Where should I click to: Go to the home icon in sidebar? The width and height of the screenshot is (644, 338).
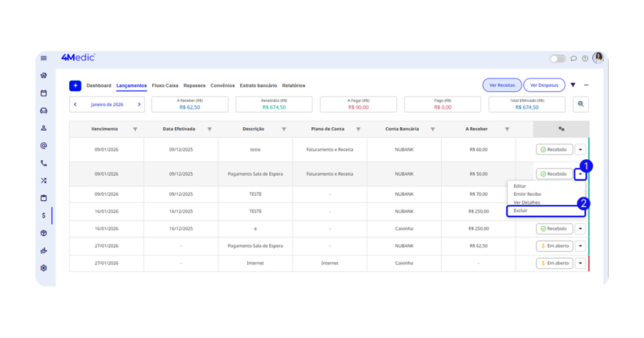click(43, 76)
